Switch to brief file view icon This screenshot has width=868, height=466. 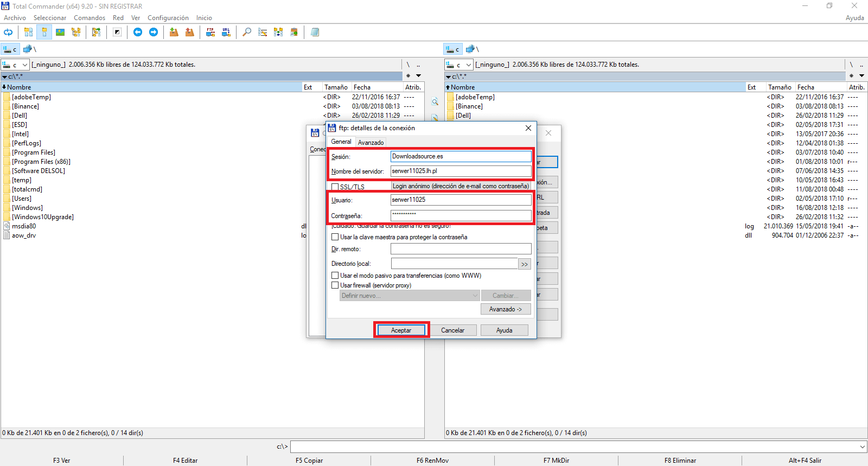tap(28, 32)
